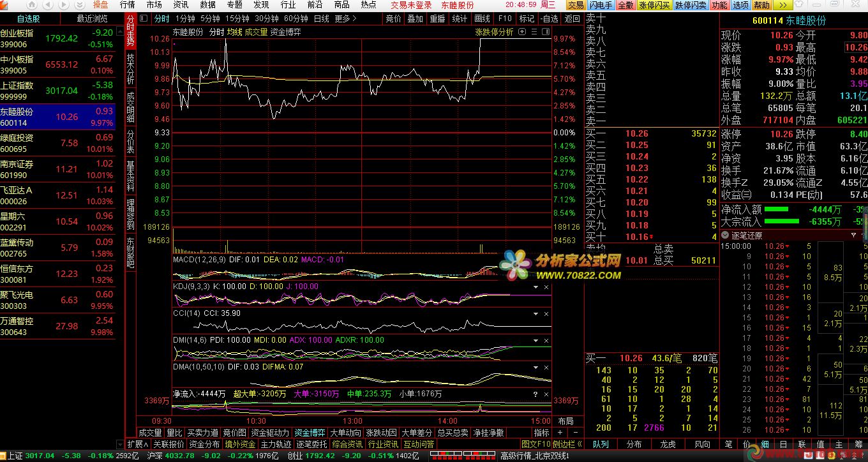The height and width of the screenshot is (462, 868).
Task: Open KDJ indicator dropdown arrow
Action: (x=536, y=287)
